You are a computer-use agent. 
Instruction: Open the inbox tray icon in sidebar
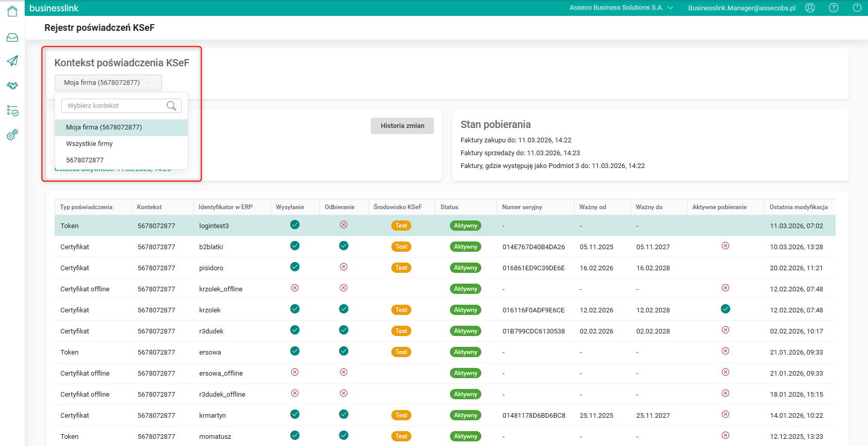point(12,38)
